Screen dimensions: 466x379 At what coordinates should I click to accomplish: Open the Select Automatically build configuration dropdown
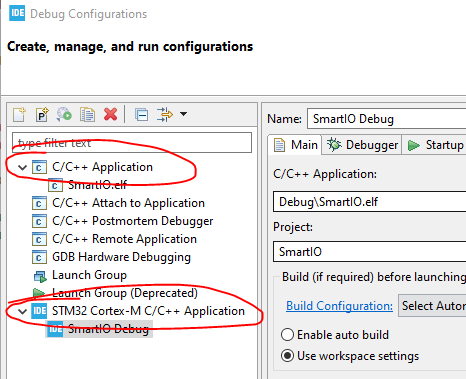pos(432,305)
